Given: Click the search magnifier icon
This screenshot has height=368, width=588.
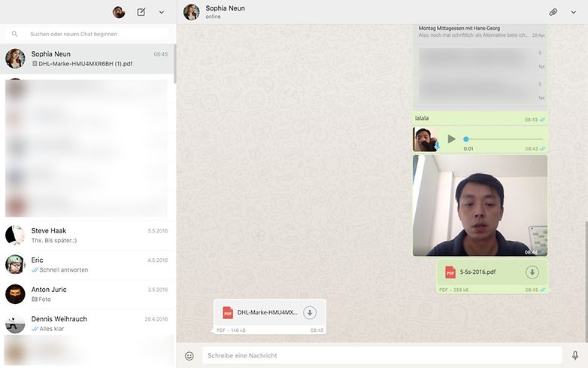Looking at the screenshot, I should 14,34.
